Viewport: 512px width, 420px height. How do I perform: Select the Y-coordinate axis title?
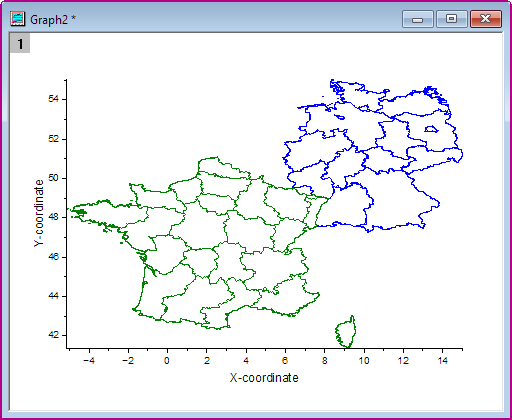pos(39,213)
